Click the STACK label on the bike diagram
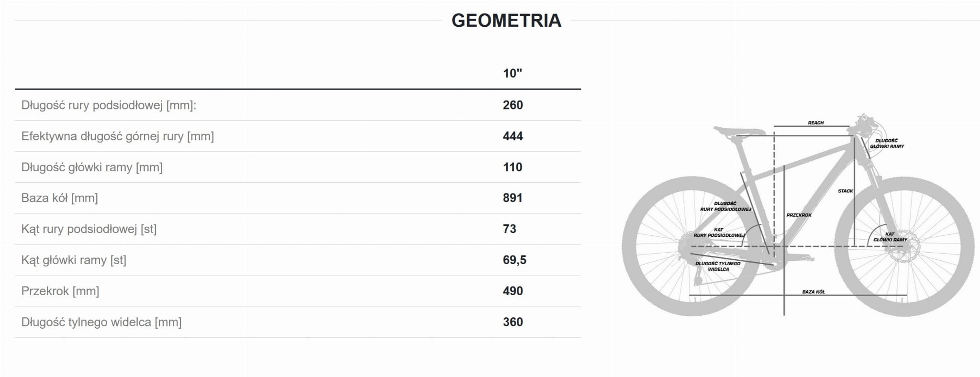This screenshot has width=980, height=377. [x=845, y=191]
